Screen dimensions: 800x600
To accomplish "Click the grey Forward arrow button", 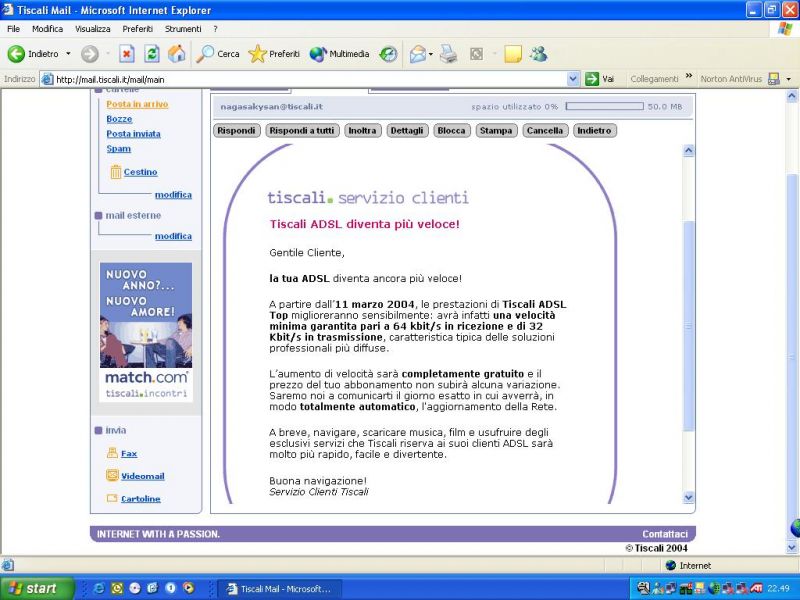I will pyautogui.click(x=90, y=54).
